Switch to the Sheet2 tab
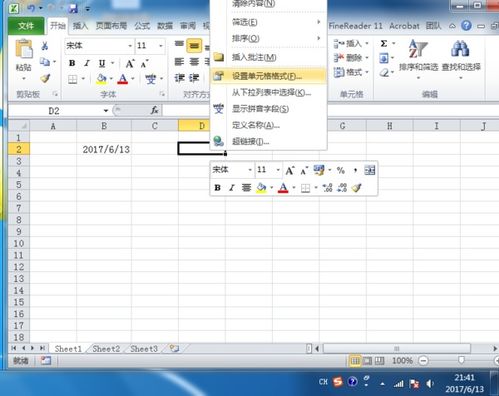Screen dimensions: 499x396 pyautogui.click(x=106, y=349)
